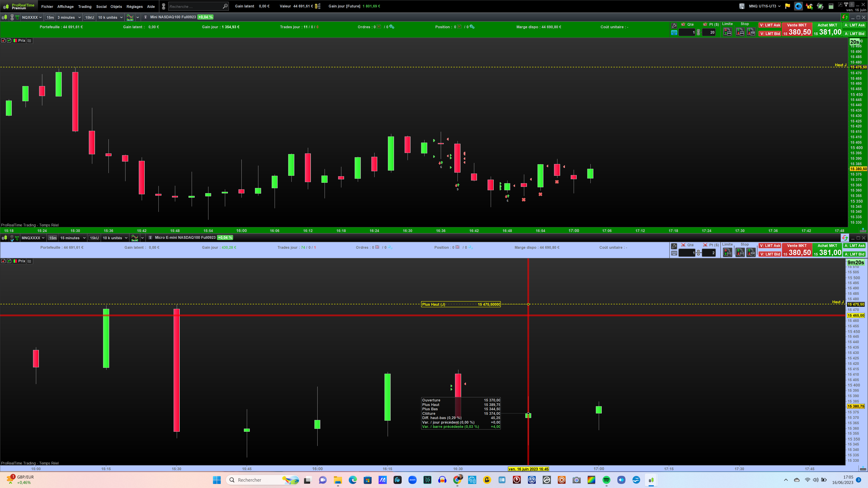Toggle the Qté eye icon in top panel

point(683,24)
